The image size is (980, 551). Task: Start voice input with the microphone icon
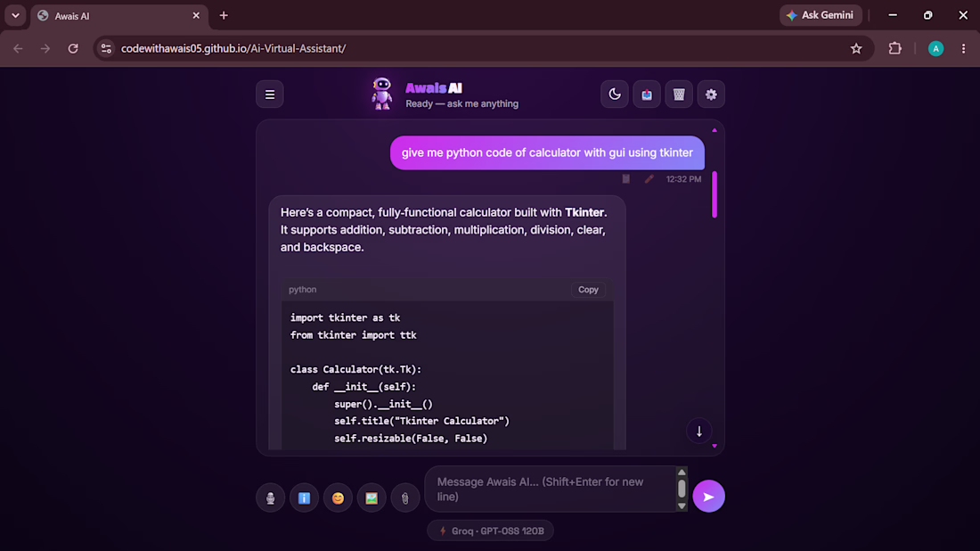click(271, 498)
